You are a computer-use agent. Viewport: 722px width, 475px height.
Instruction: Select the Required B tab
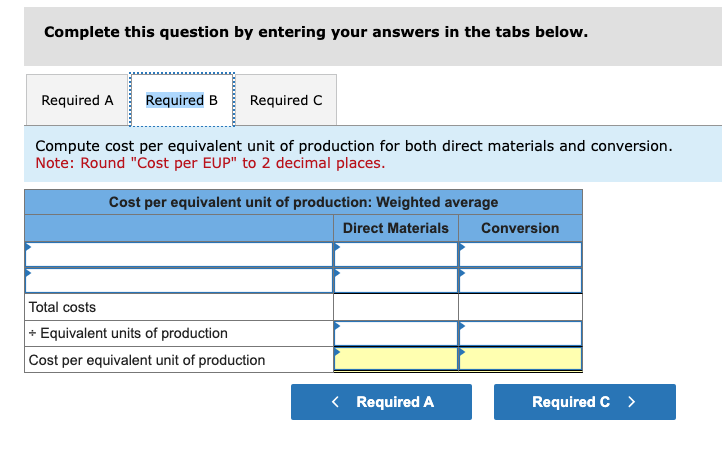[x=181, y=100]
